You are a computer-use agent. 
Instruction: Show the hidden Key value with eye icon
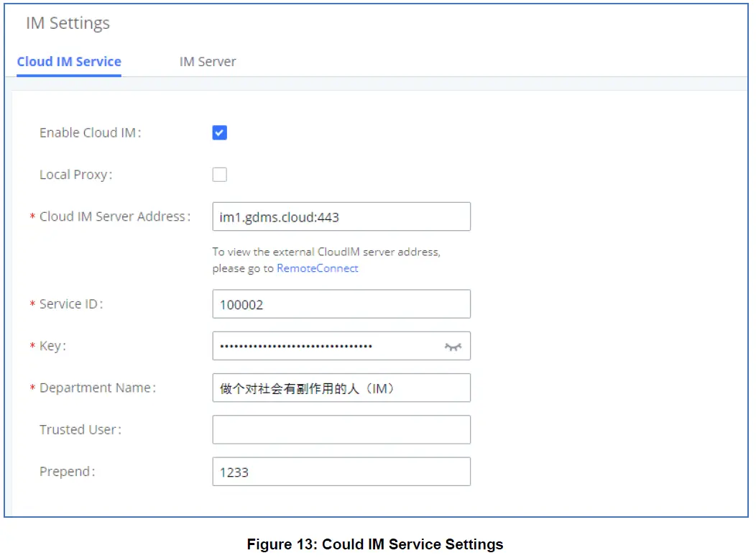point(452,347)
